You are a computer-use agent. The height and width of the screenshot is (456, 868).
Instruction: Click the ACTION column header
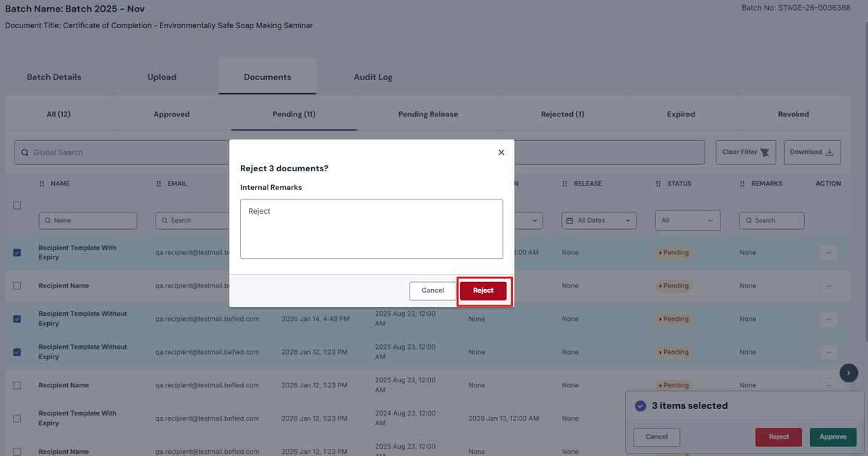coord(828,184)
